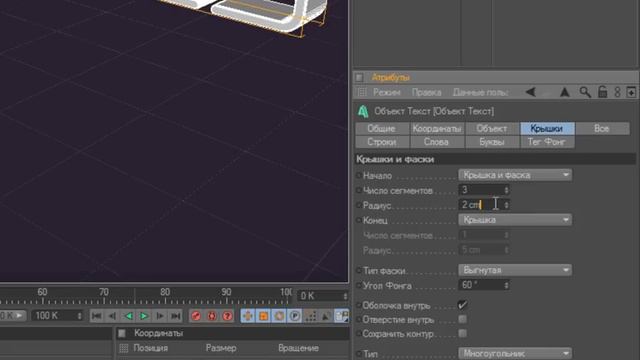Open the Буквы tab
The width and height of the screenshot is (640, 360).
click(492, 142)
